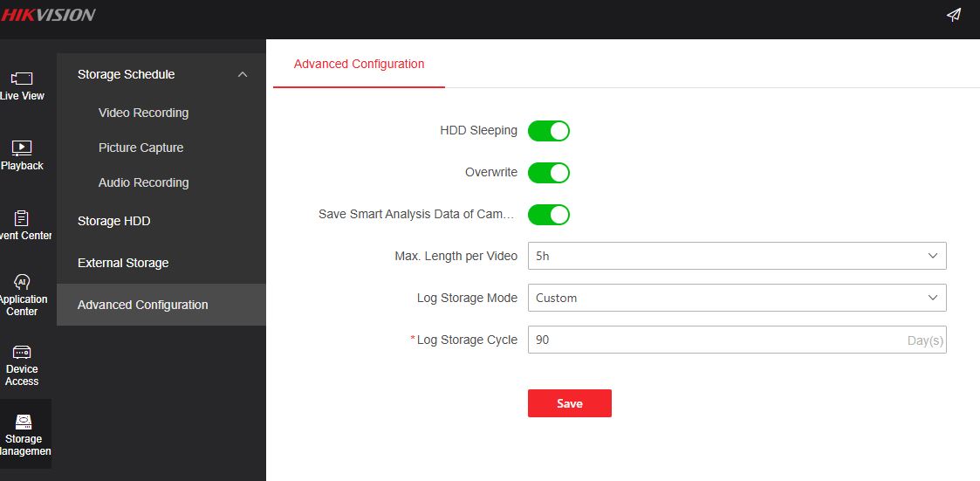
Task: Click the Log Storage Cycle input field
Action: point(716,340)
